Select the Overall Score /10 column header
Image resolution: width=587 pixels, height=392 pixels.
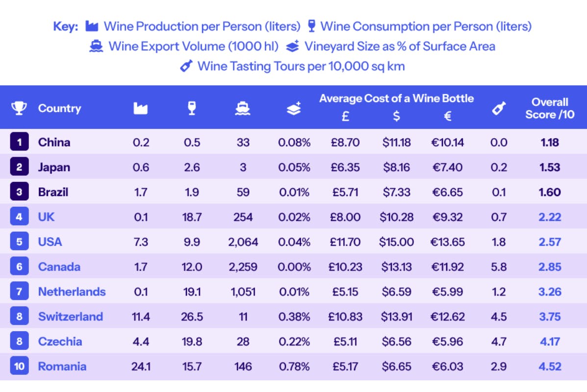point(550,108)
